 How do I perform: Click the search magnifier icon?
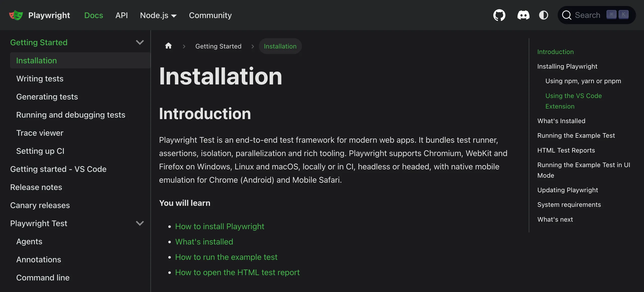click(567, 15)
